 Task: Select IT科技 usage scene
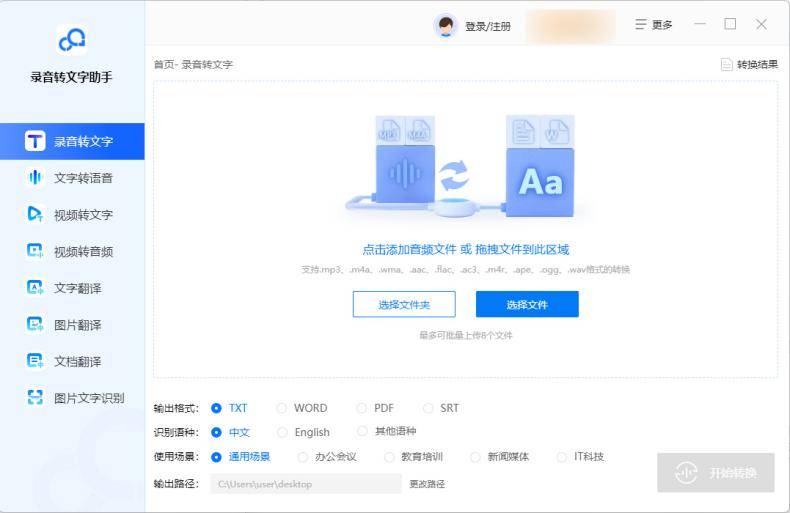point(561,457)
